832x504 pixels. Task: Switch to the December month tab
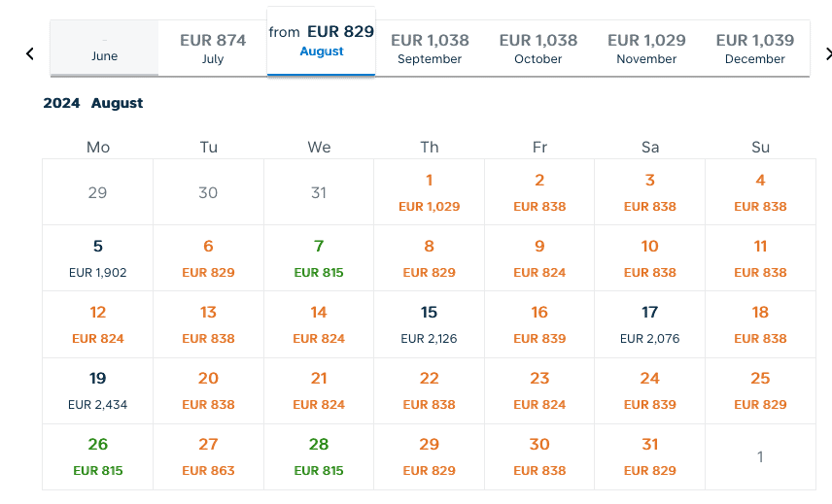[755, 49]
